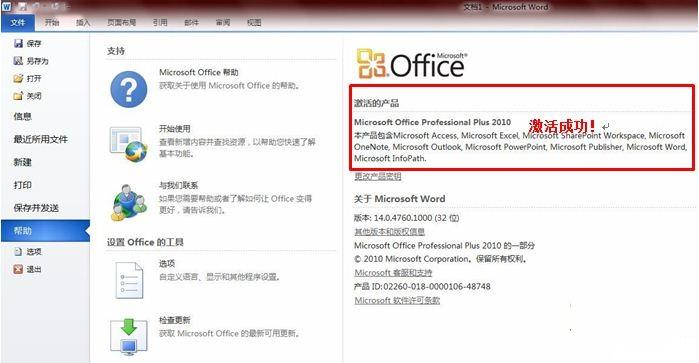Click the version 14.0.4760.1000 text
This screenshot has width=699, height=363.
point(407,218)
